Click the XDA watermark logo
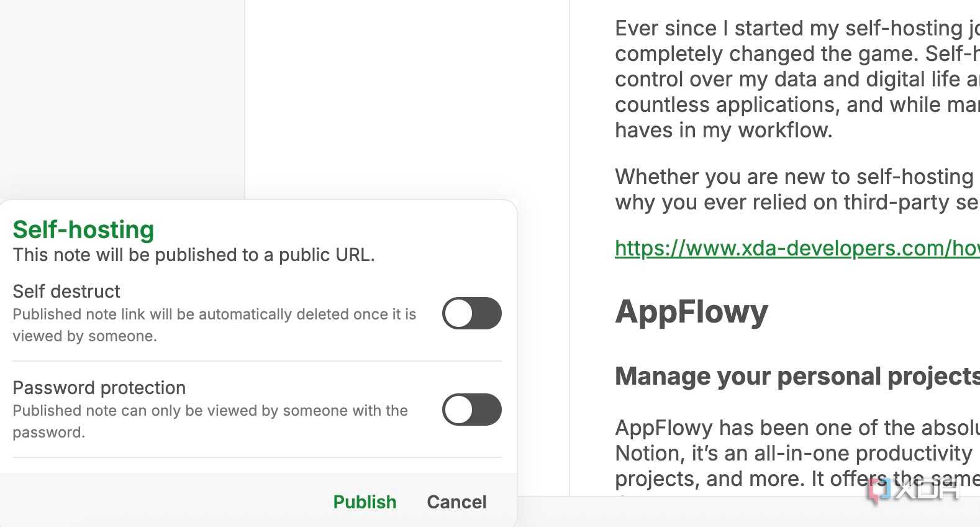Screen dimensions: 980x527 (x=913, y=490)
